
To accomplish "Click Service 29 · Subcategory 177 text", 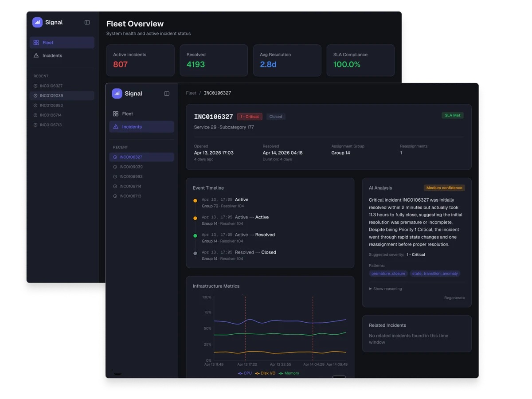I will tap(224, 127).
